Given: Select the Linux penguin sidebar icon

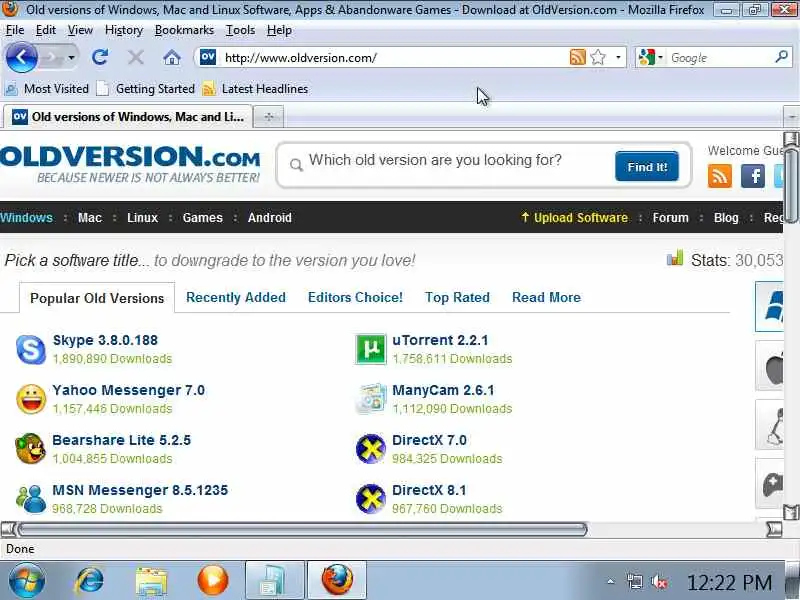Looking at the screenshot, I should tap(769, 425).
